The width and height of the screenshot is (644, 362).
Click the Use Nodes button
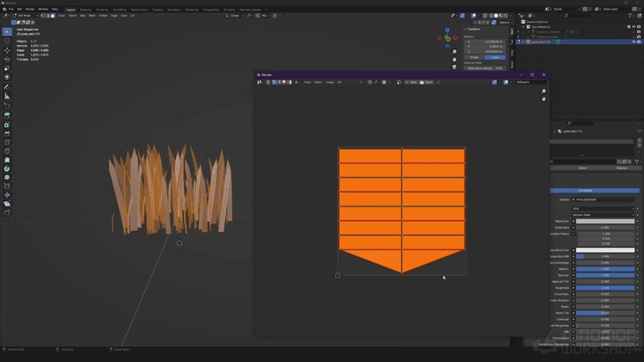pos(585,190)
